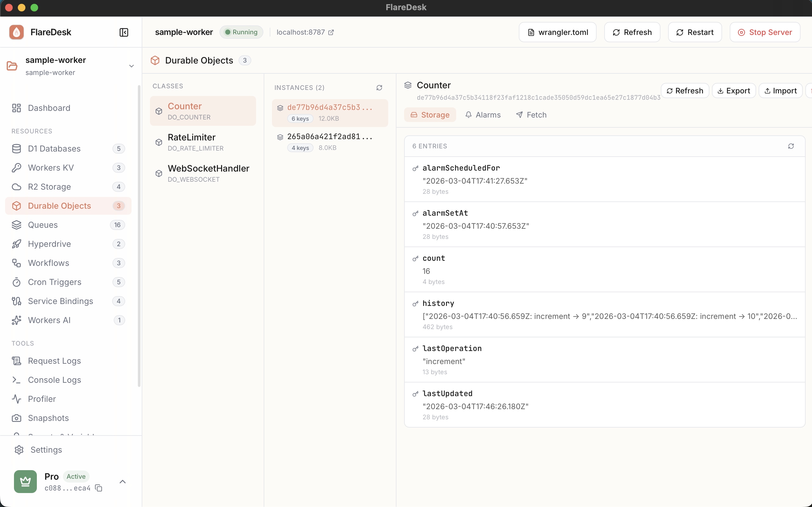Switch to the Fetch tab

point(531,115)
